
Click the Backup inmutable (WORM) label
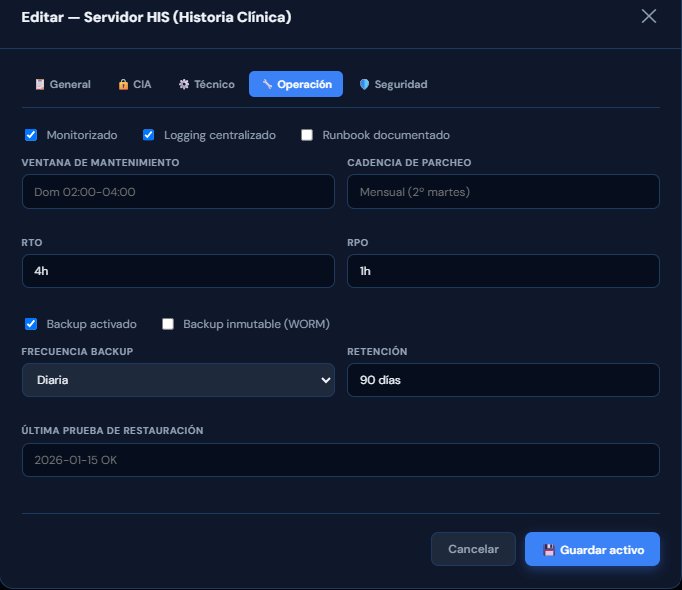click(256, 324)
